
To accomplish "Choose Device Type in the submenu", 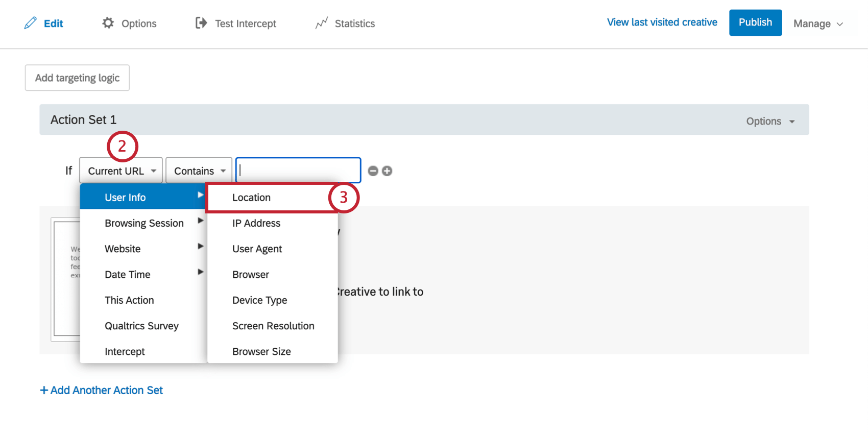I will pyautogui.click(x=259, y=300).
